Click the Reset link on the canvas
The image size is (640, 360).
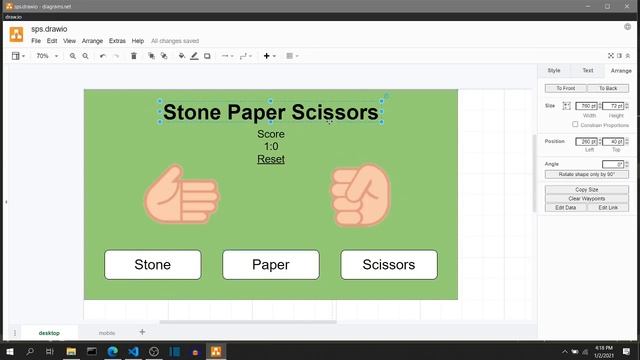[x=271, y=159]
